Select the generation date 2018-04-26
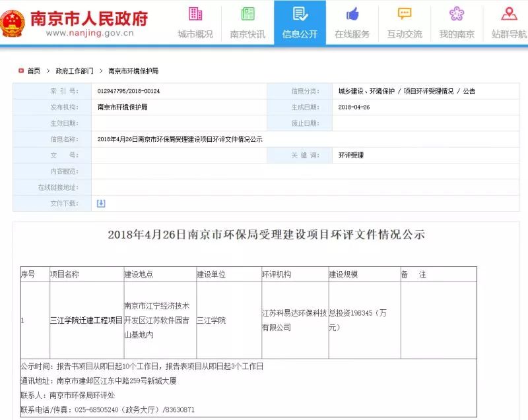The height and width of the screenshot is (420, 528). tap(354, 107)
